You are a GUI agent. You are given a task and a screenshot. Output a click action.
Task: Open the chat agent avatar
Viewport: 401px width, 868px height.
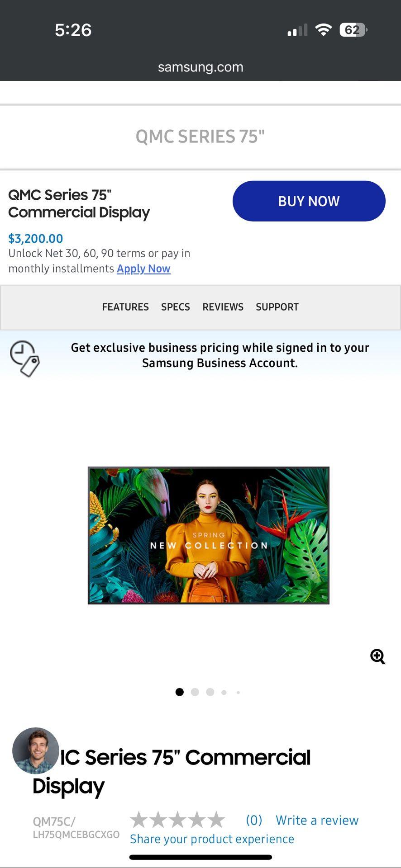pyautogui.click(x=36, y=750)
